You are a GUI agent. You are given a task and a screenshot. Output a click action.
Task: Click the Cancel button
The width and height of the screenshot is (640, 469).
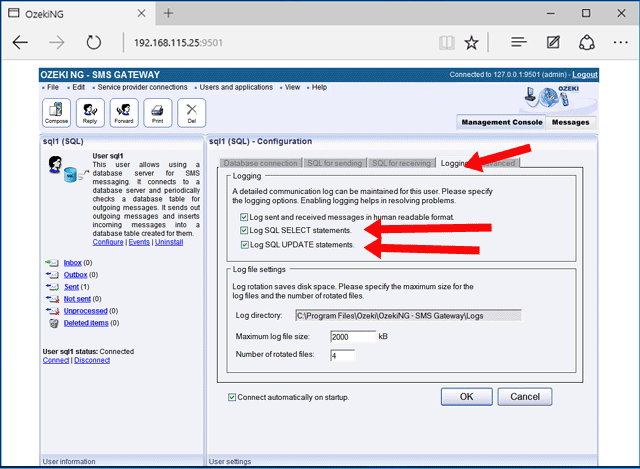tap(525, 397)
